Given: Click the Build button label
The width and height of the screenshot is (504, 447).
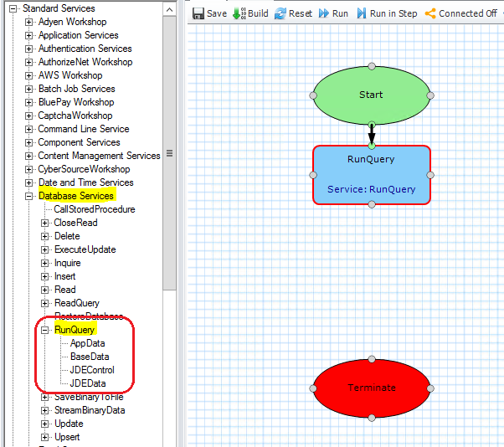Looking at the screenshot, I should pyautogui.click(x=258, y=13).
